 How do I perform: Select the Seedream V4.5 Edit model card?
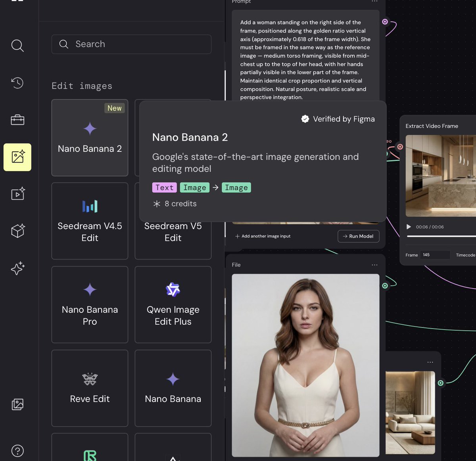90,221
